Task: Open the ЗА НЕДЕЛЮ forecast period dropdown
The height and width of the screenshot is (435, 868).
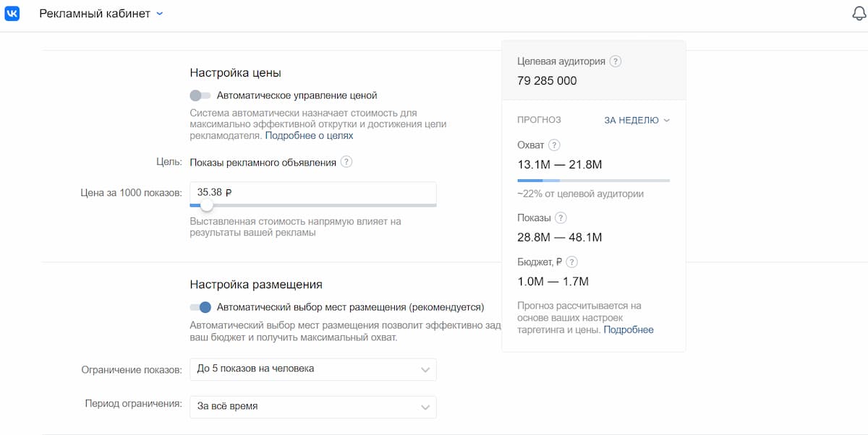Action: coord(635,120)
